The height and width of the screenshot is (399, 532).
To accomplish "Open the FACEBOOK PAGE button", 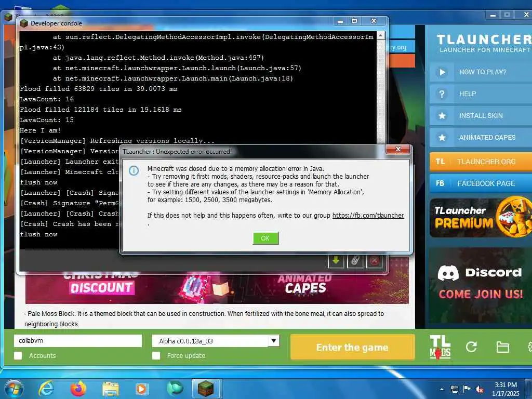I will 481,183.
